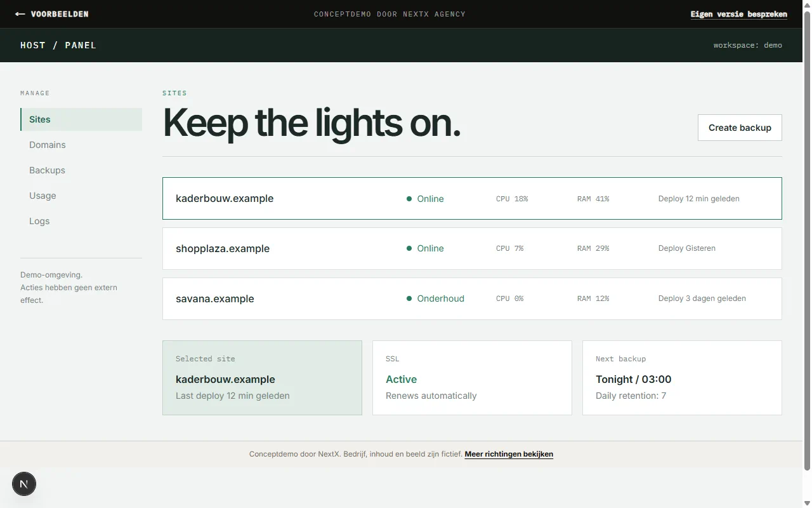Select Usage in the sidebar
The image size is (812, 508).
click(x=81, y=196)
